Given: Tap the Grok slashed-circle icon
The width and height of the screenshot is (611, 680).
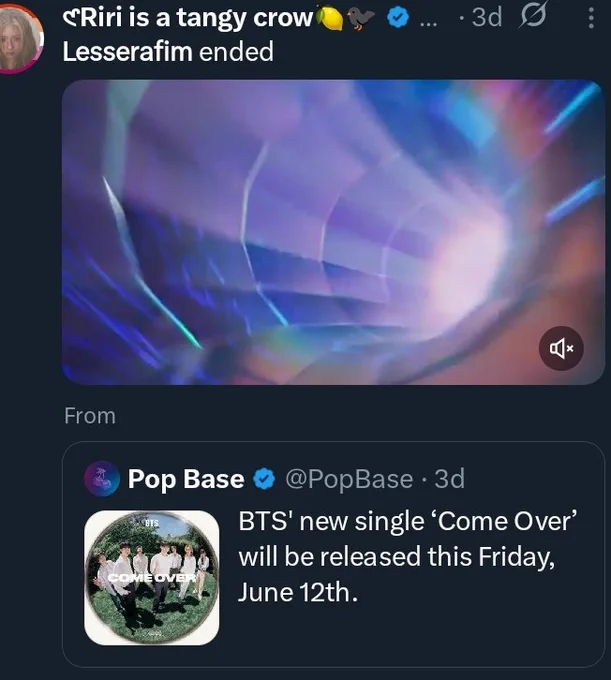Looking at the screenshot, I should pos(533,16).
